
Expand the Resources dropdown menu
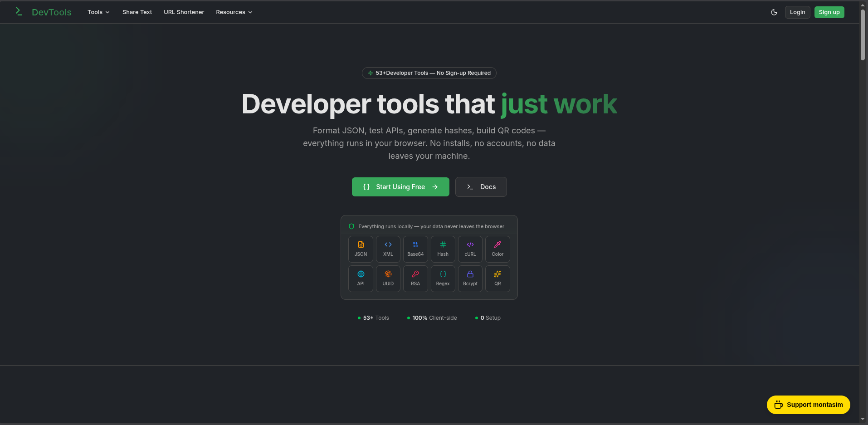pos(234,12)
